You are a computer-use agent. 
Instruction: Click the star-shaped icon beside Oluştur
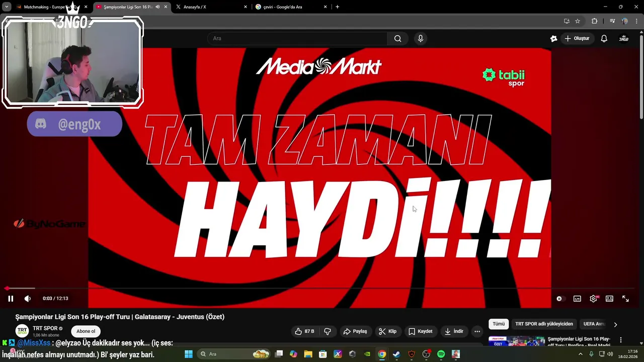(x=553, y=38)
